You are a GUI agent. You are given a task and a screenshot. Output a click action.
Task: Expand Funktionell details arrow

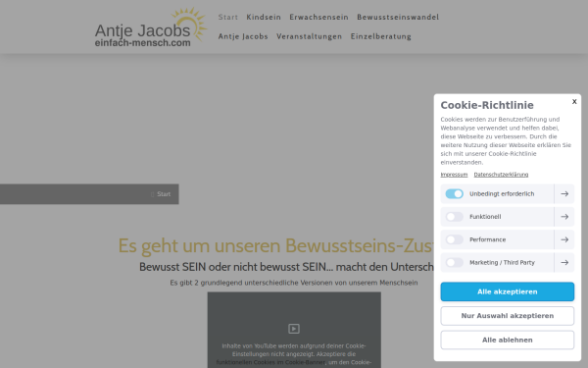click(x=564, y=217)
